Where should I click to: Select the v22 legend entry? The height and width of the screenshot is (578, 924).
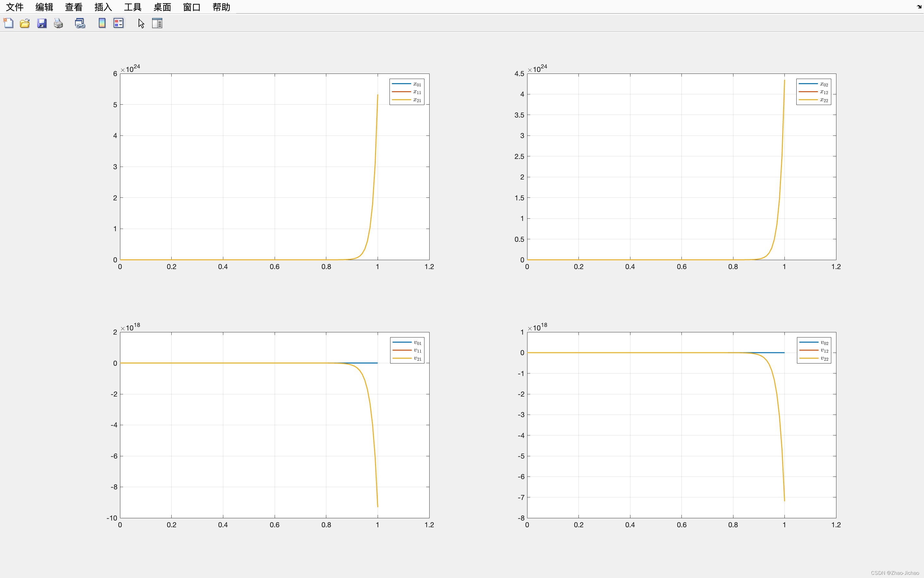click(x=814, y=358)
